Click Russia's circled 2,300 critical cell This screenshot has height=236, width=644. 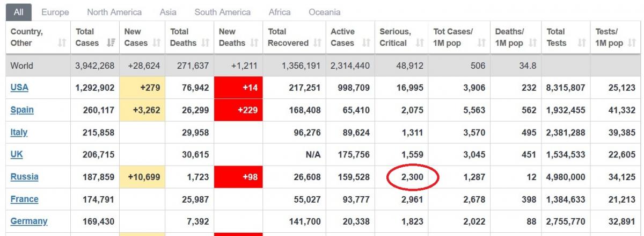pyautogui.click(x=412, y=177)
